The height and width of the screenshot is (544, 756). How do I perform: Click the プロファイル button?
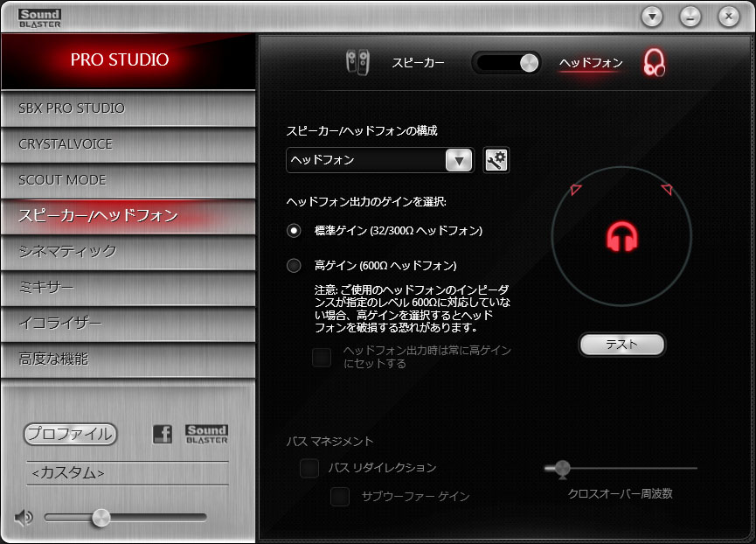(70, 434)
